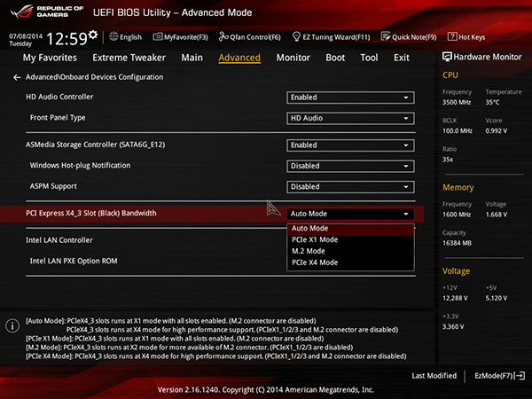Click memory voltage 1.668 V value
The width and height of the screenshot is (532, 399).
496,215
